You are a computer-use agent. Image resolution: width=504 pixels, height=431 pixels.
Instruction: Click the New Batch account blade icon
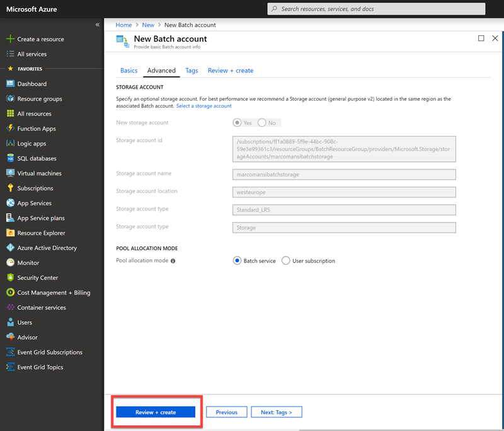(122, 42)
